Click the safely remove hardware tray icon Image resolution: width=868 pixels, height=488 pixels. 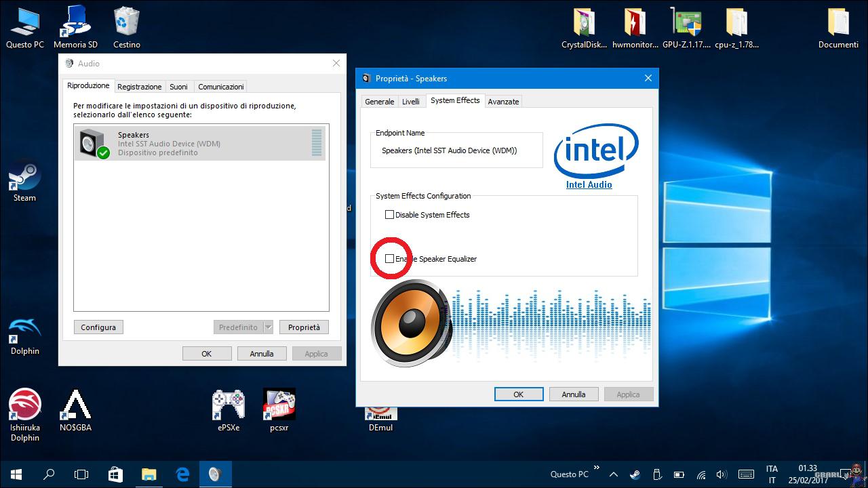click(657, 474)
